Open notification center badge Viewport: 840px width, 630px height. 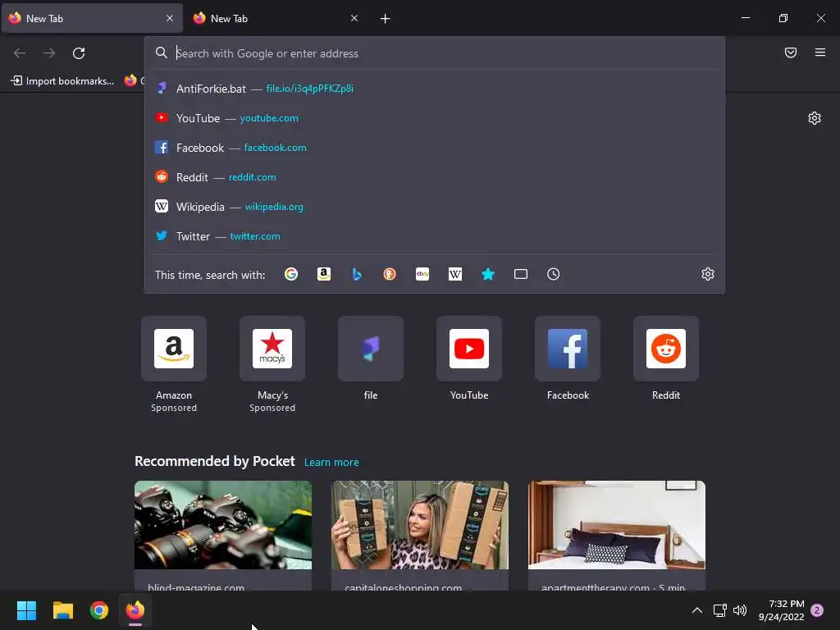(817, 610)
